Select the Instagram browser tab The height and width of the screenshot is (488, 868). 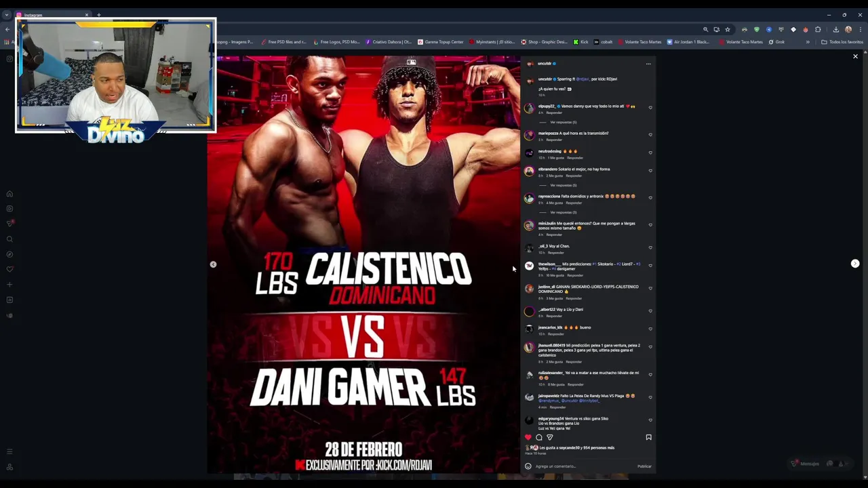pos(53,15)
